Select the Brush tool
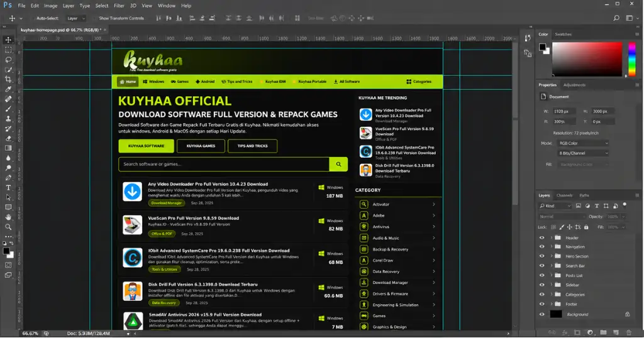Image resolution: width=644 pixels, height=338 pixels. click(x=8, y=109)
